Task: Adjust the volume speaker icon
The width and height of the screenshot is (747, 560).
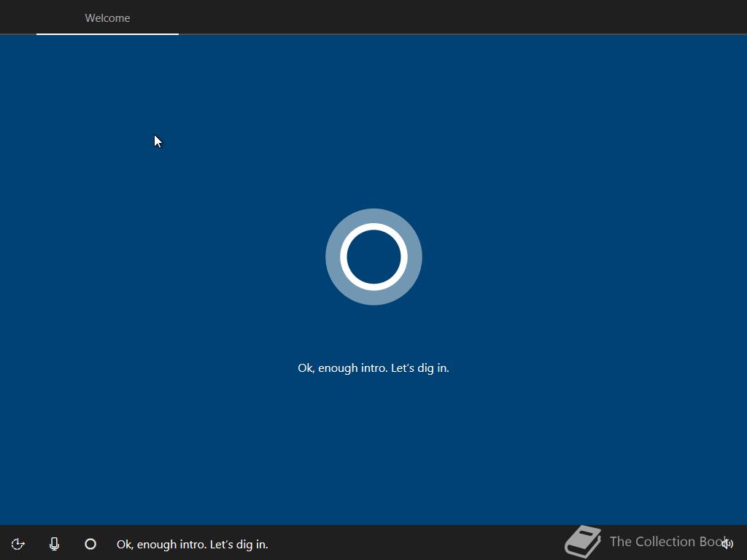Action: [727, 544]
